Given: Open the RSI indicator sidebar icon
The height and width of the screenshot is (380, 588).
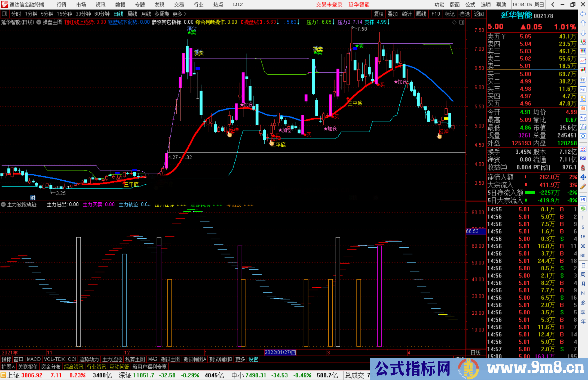Looking at the screenshot, I should click(583, 158).
